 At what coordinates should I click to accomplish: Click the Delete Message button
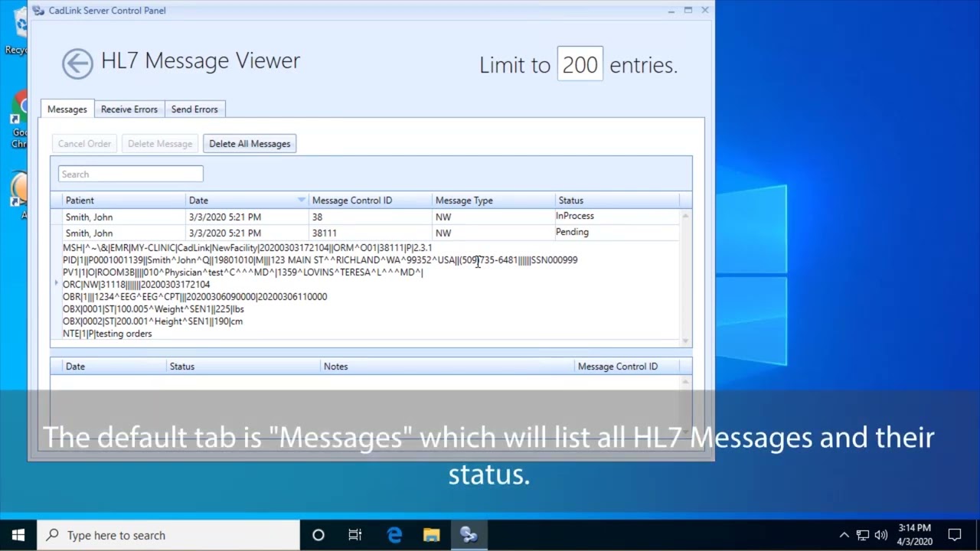160,144
